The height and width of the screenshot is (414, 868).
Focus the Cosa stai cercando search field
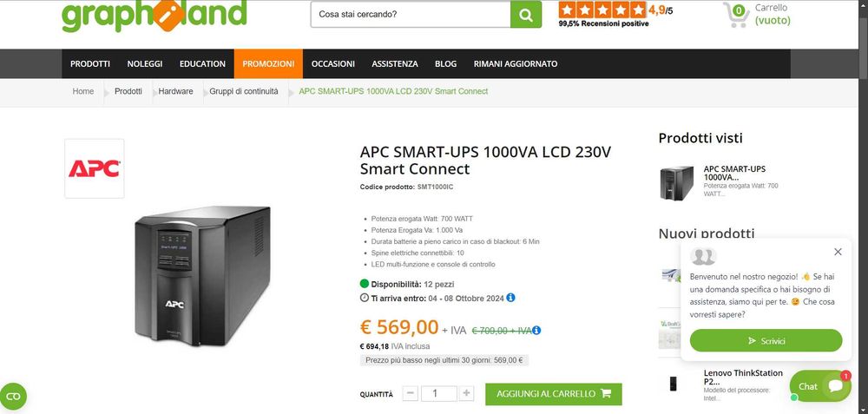coord(410,15)
